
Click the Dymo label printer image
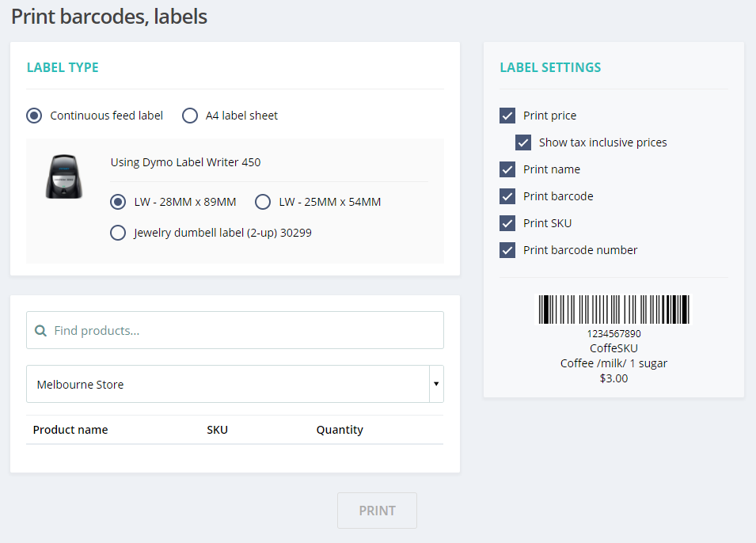pyautogui.click(x=63, y=176)
